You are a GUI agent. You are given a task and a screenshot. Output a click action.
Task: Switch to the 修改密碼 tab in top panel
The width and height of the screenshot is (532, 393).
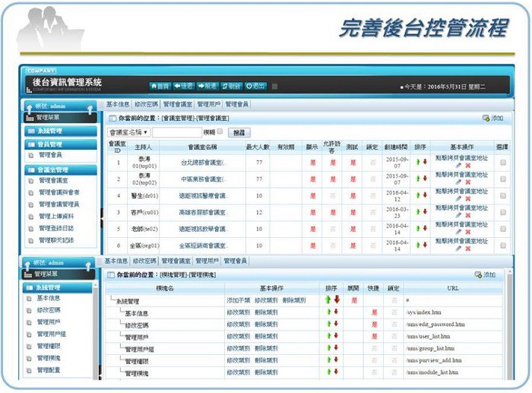pyautogui.click(x=146, y=104)
